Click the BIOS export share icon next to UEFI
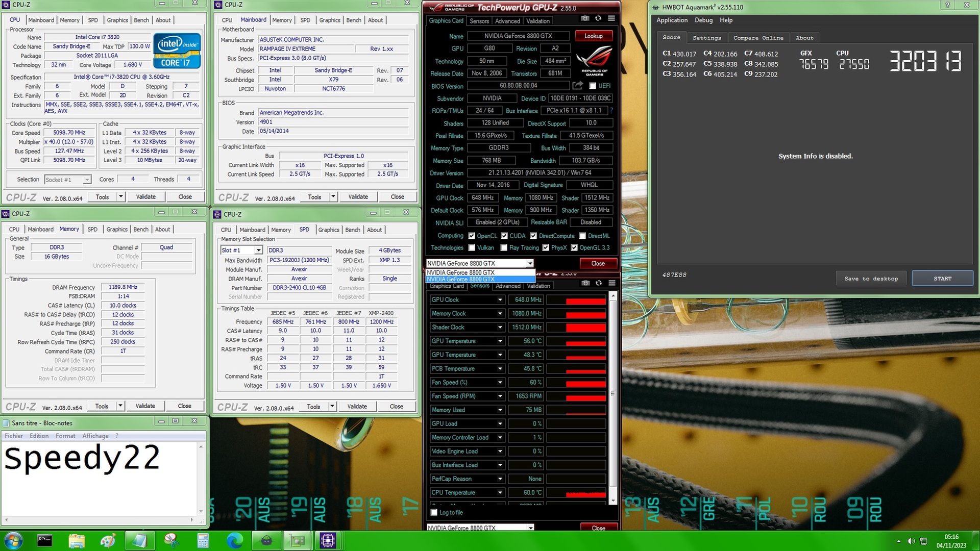The image size is (980, 551). click(577, 86)
